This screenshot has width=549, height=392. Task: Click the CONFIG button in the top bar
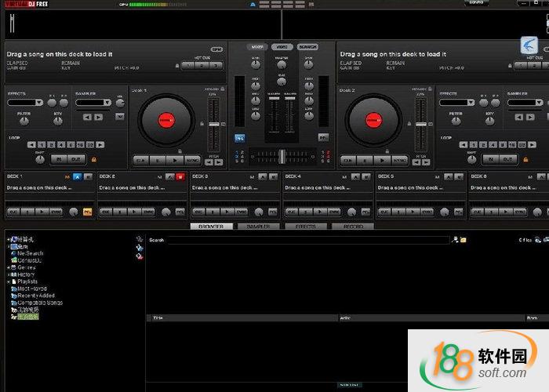click(x=476, y=3)
